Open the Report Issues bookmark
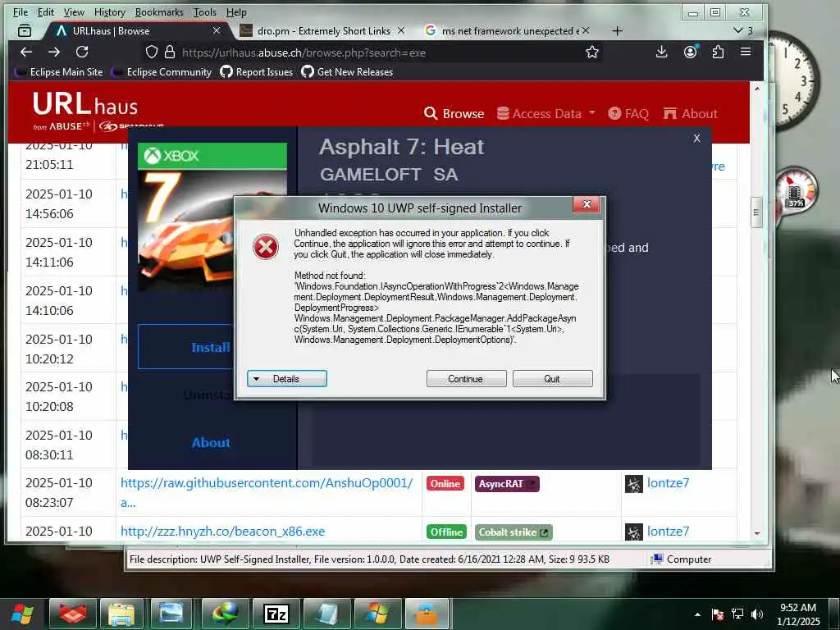Image resolution: width=840 pixels, height=630 pixels. (x=257, y=72)
